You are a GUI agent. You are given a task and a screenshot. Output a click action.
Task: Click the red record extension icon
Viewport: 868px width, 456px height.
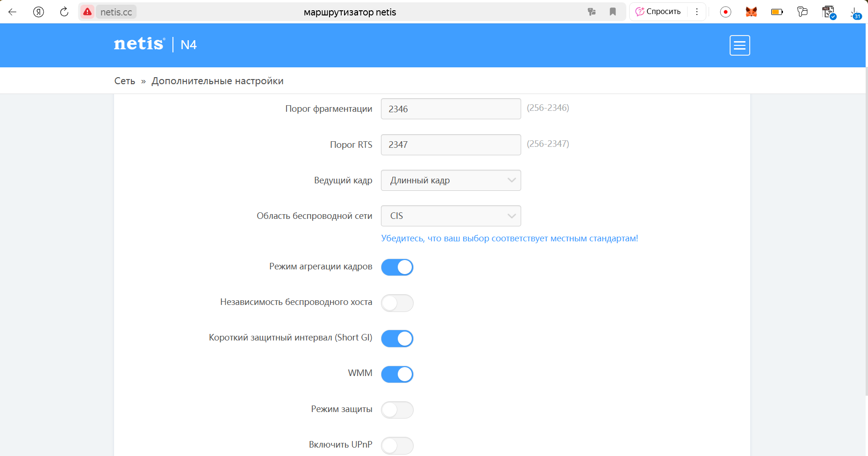pos(725,12)
